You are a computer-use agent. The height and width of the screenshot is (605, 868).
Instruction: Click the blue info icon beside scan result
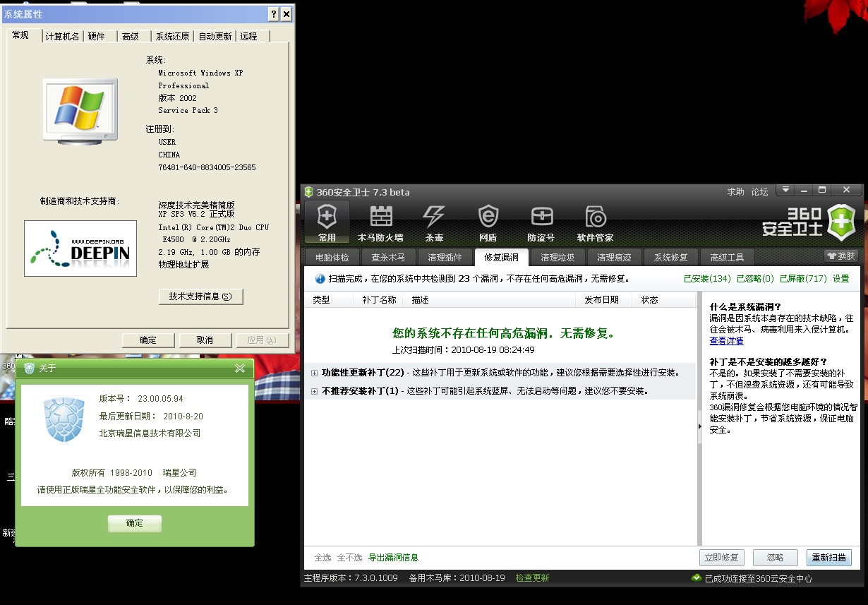click(320, 279)
